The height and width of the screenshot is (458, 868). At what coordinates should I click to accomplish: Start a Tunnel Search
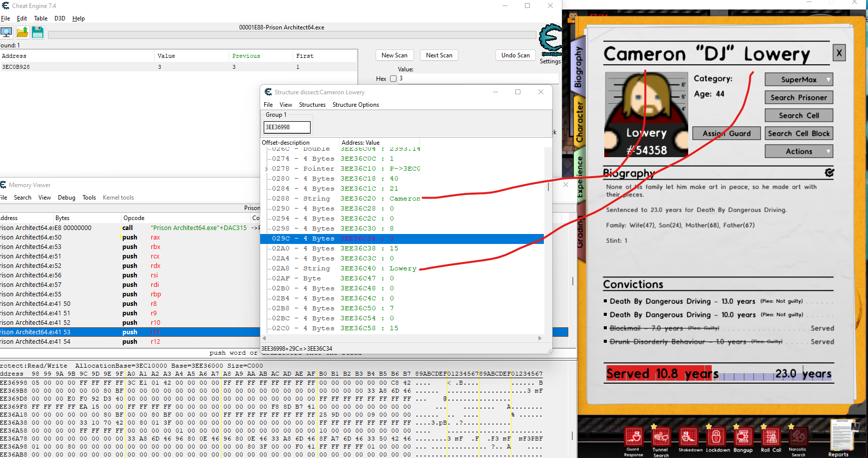661,437
